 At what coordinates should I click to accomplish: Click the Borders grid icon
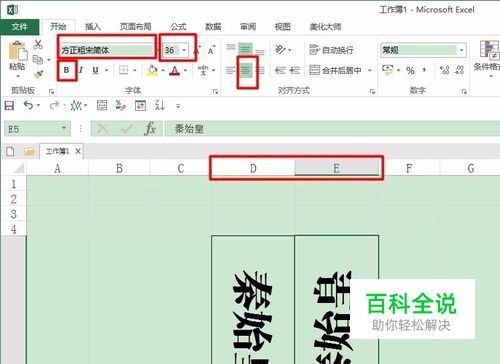pyautogui.click(x=124, y=70)
